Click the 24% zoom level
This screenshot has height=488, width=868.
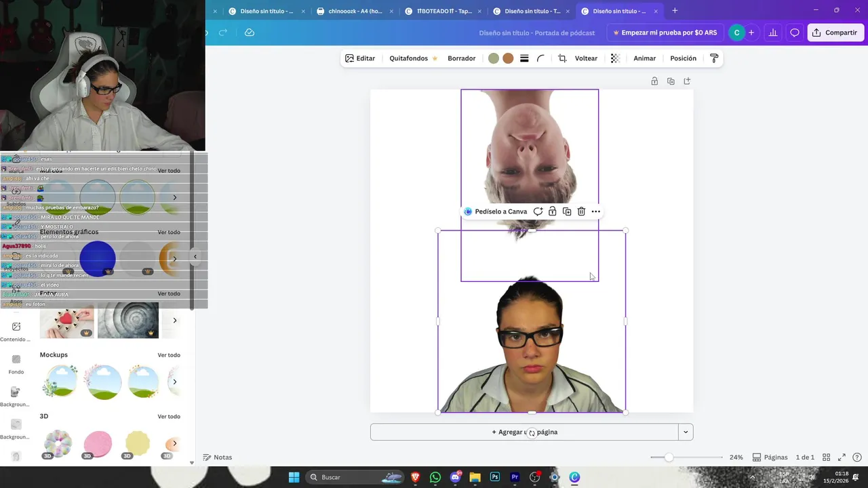coord(736,457)
